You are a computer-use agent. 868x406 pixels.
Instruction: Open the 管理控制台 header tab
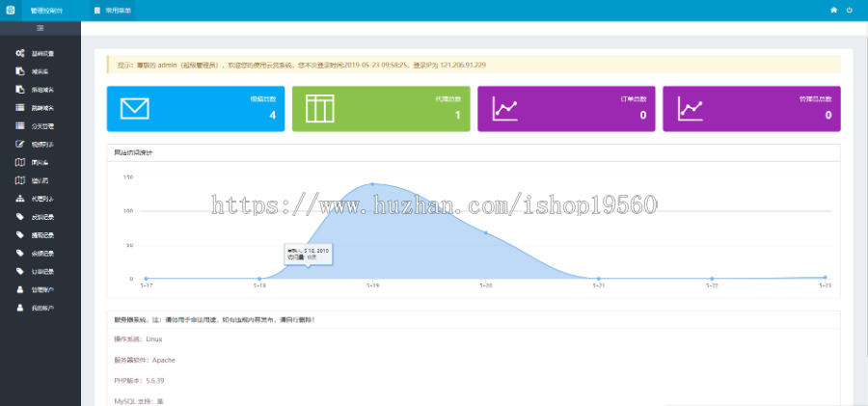46,11
